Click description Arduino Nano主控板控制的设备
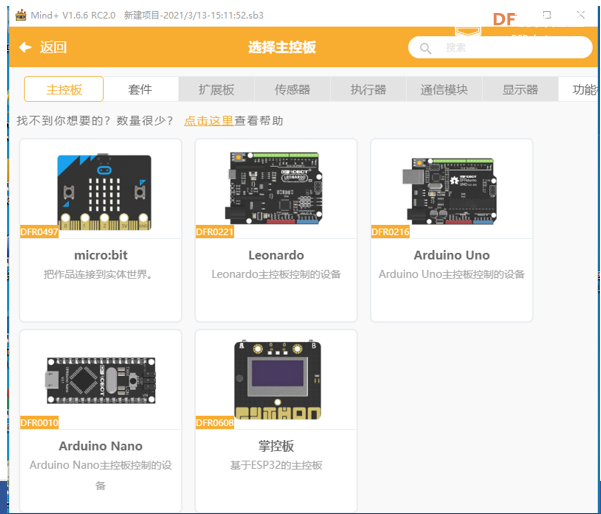Screen dimensions: 601x514 pos(100,475)
